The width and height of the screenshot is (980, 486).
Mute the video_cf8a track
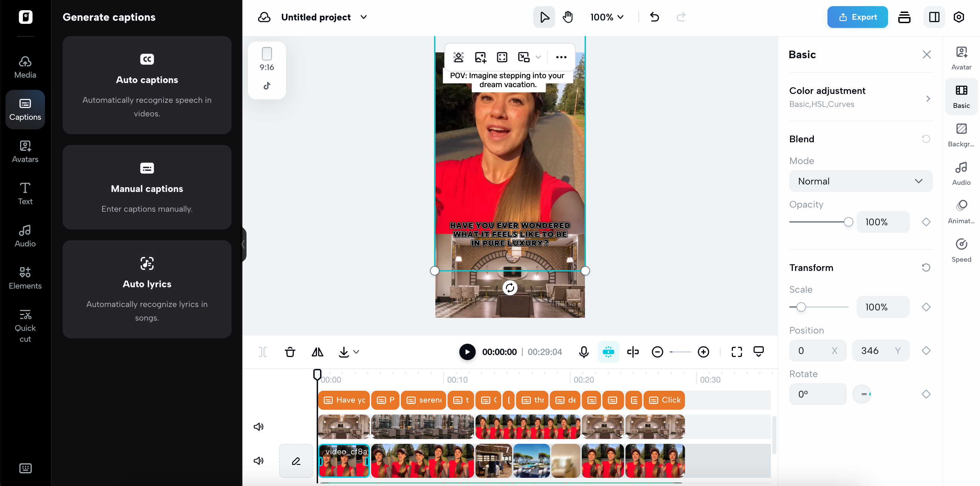(x=258, y=460)
